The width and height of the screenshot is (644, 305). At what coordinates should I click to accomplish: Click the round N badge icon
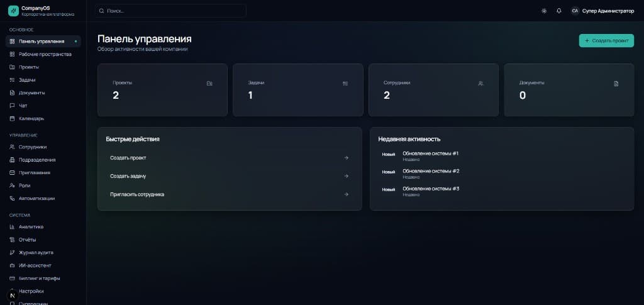click(x=13, y=295)
